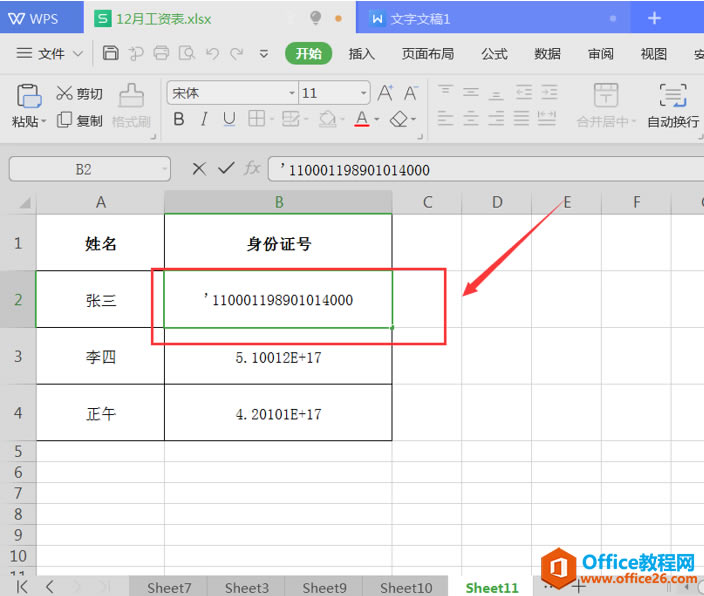Switch to the 审阅 ribbon tab
Image resolution: width=704 pixels, height=596 pixels.
click(601, 54)
